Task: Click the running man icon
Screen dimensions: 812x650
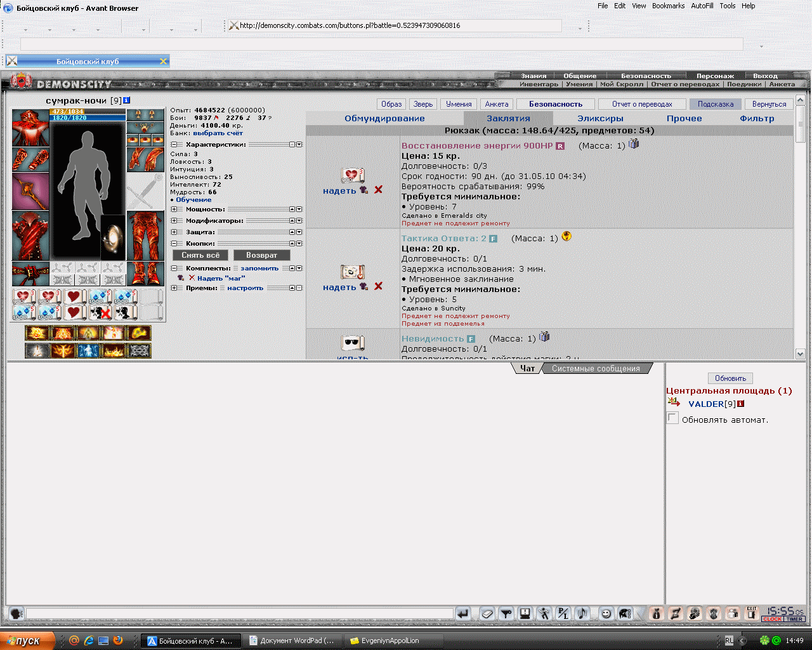Action: tap(544, 614)
